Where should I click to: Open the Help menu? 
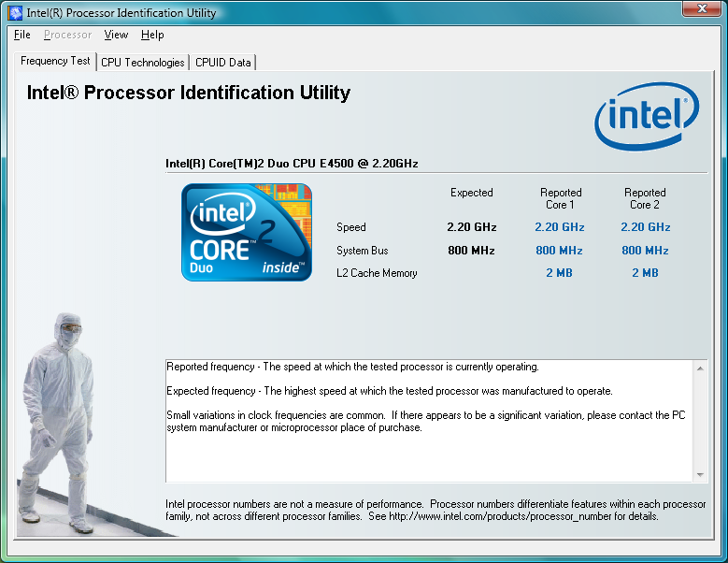[x=152, y=35]
